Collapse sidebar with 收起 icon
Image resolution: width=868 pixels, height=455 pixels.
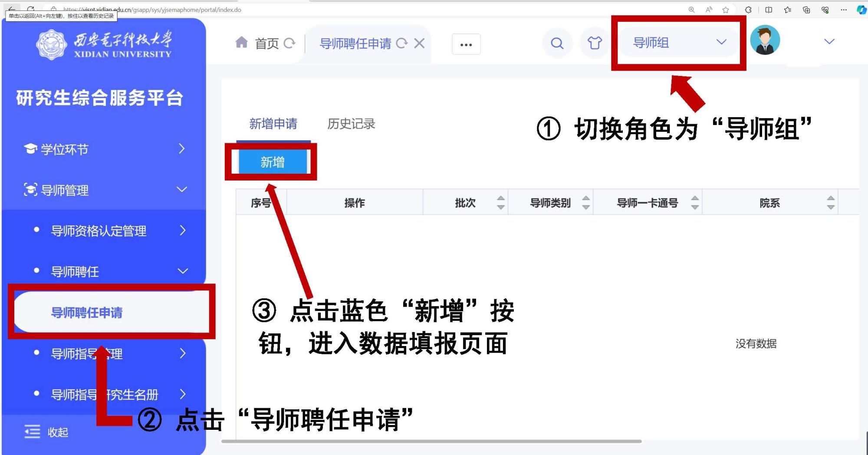tap(33, 432)
